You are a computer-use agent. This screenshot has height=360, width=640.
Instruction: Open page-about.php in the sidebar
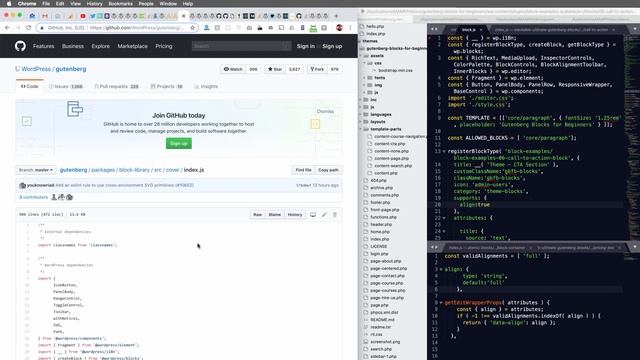(386, 261)
